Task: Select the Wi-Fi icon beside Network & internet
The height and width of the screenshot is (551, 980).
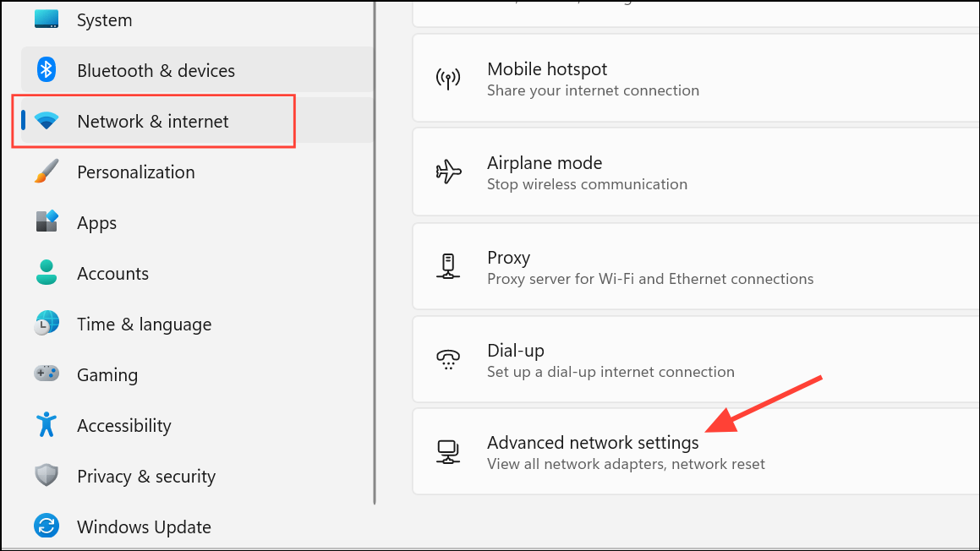Action: pos(47,121)
